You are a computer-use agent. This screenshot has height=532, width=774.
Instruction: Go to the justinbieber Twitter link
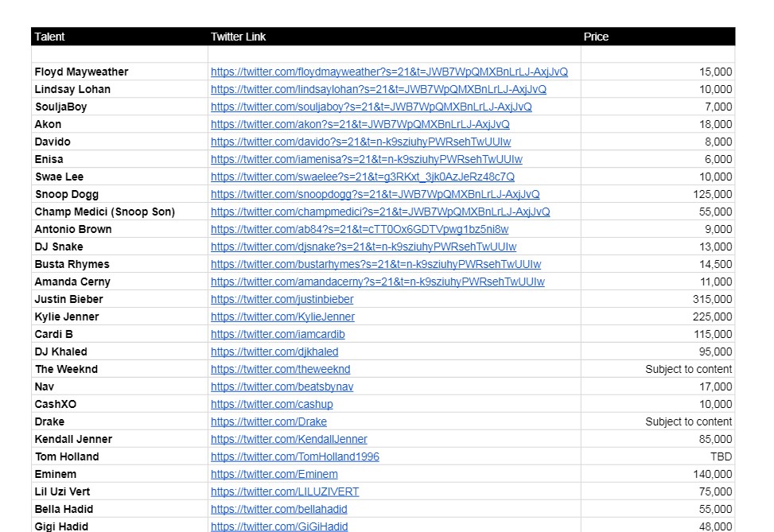[x=282, y=300]
